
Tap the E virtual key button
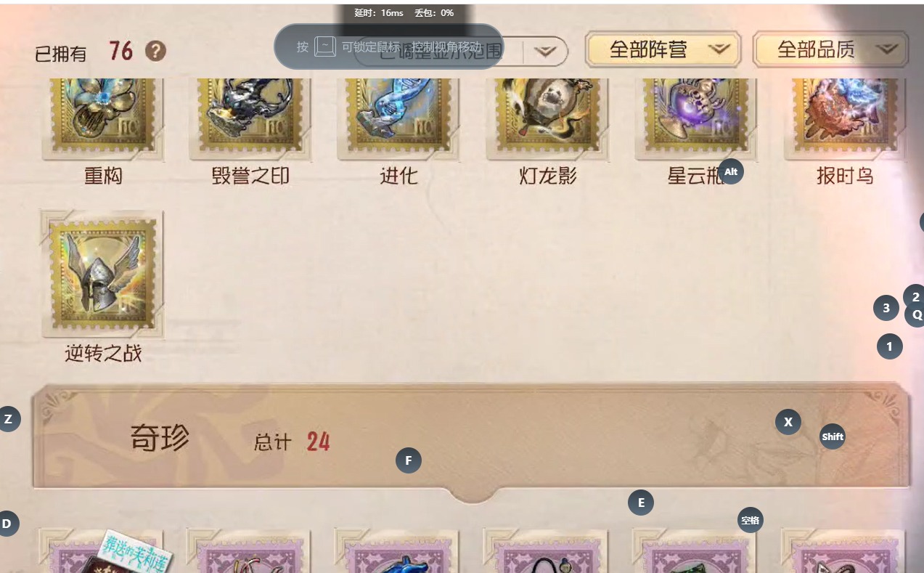[641, 503]
